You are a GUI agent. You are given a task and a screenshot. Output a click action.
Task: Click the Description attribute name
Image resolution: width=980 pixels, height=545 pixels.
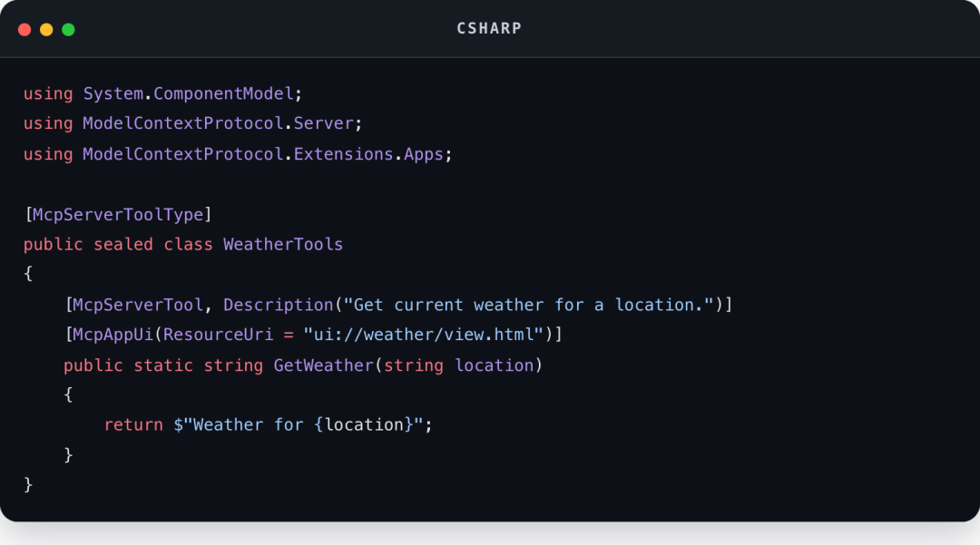(x=279, y=306)
